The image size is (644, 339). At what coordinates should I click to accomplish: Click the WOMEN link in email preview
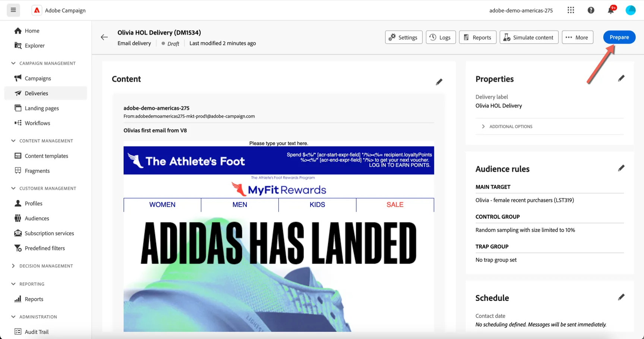point(162,205)
